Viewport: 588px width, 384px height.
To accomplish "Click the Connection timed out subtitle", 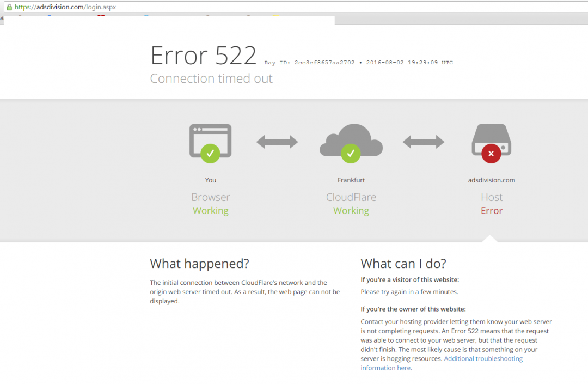I will (x=211, y=78).
